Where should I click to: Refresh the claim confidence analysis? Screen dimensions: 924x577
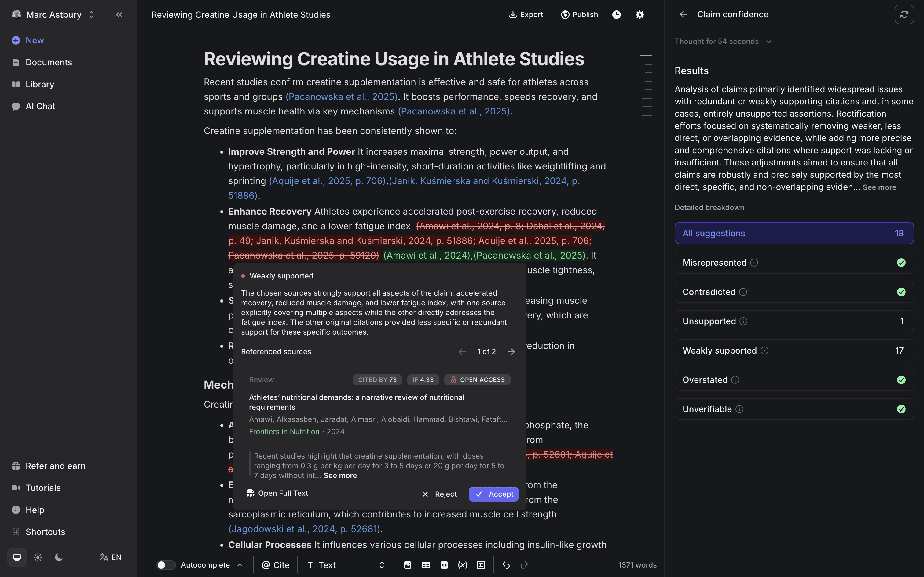904,15
